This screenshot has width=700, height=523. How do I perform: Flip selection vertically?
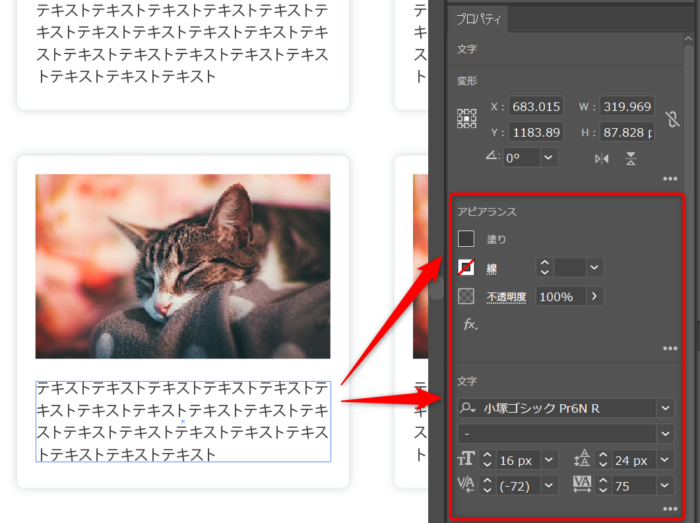[631, 158]
